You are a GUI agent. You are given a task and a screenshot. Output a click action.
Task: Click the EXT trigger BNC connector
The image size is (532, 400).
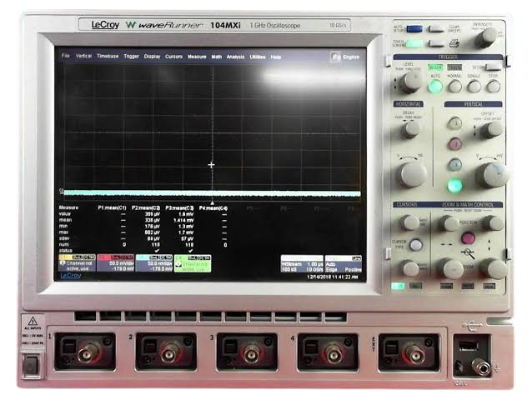414,354
